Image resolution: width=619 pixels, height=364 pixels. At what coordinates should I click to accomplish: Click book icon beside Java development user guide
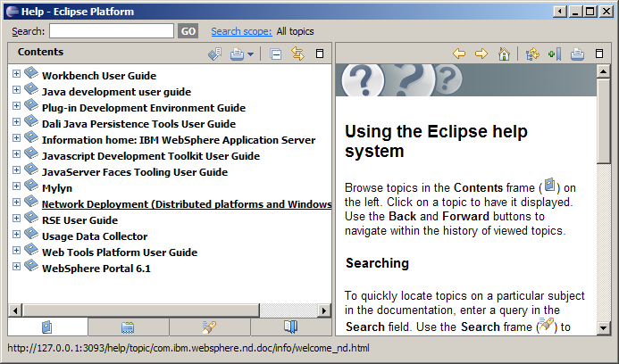pos(31,89)
